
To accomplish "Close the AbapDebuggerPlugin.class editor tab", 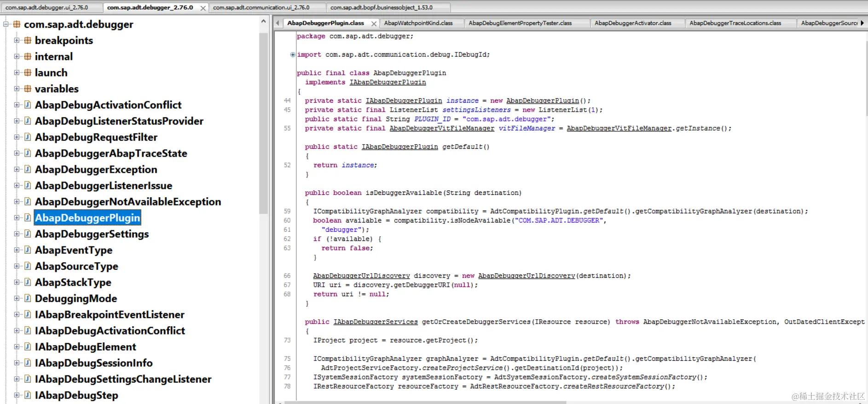I will (374, 23).
